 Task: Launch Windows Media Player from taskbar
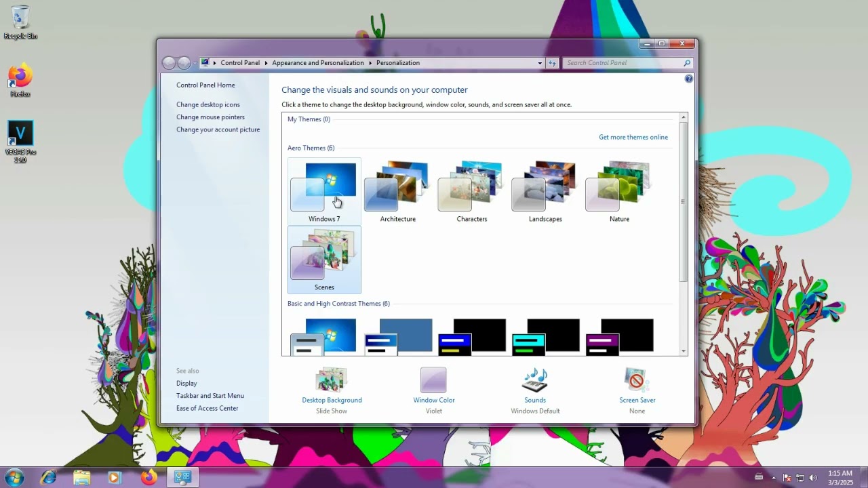(115, 477)
